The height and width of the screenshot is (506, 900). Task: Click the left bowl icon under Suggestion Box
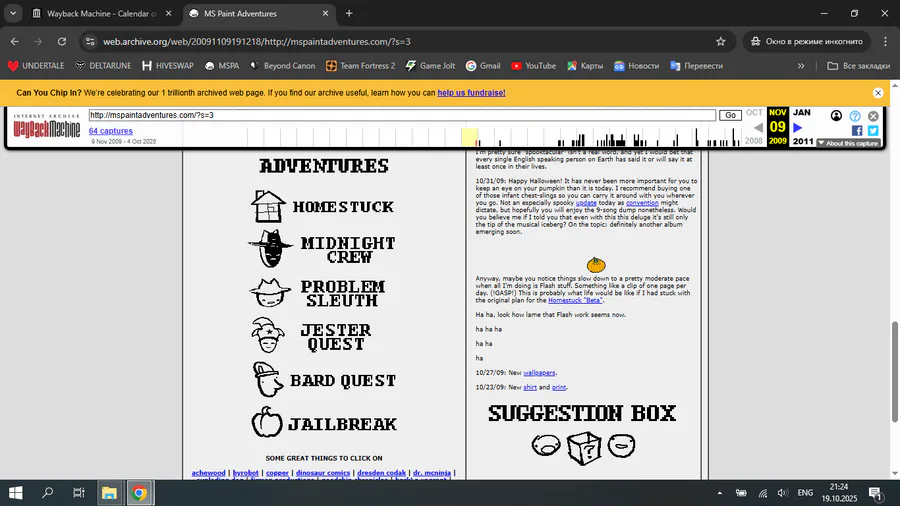point(546,445)
